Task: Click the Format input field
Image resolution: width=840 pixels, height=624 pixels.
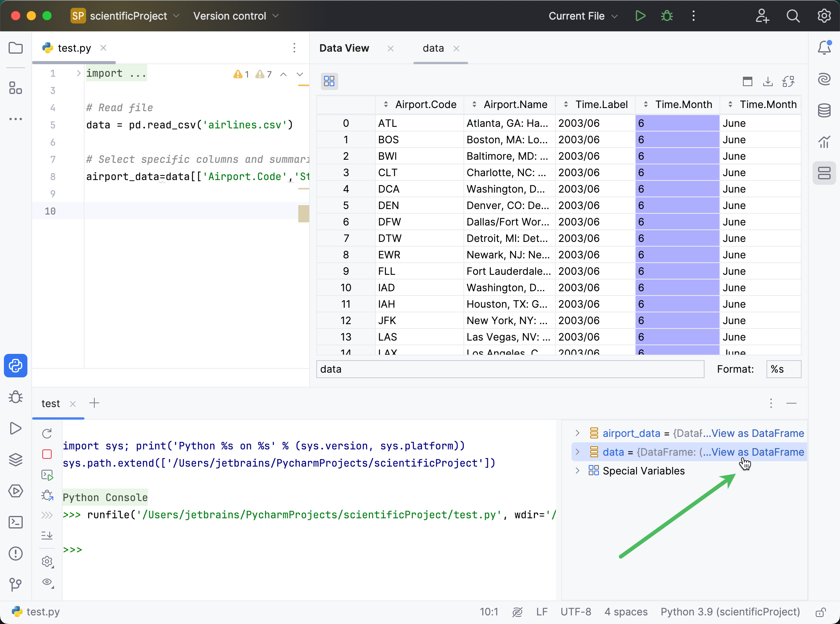Action: (x=783, y=369)
